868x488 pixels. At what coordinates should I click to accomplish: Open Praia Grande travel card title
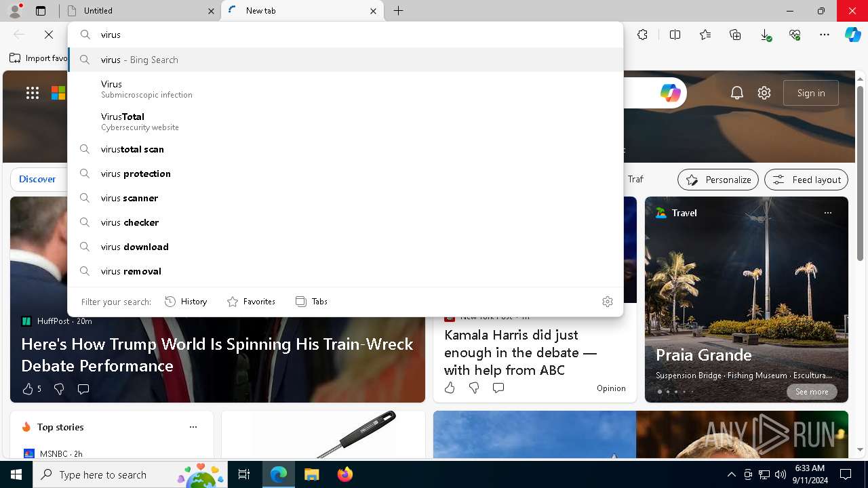(x=703, y=354)
